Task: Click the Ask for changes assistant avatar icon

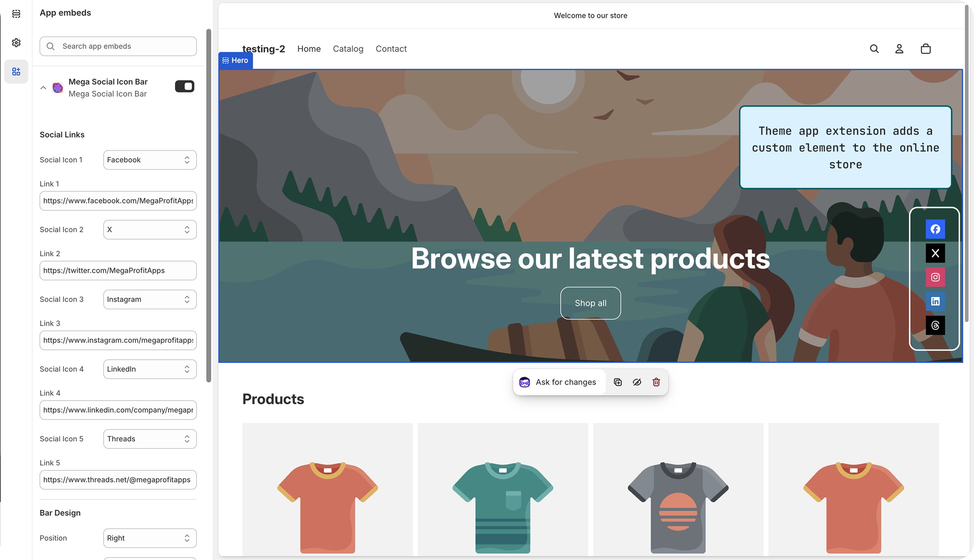Action: (x=525, y=382)
